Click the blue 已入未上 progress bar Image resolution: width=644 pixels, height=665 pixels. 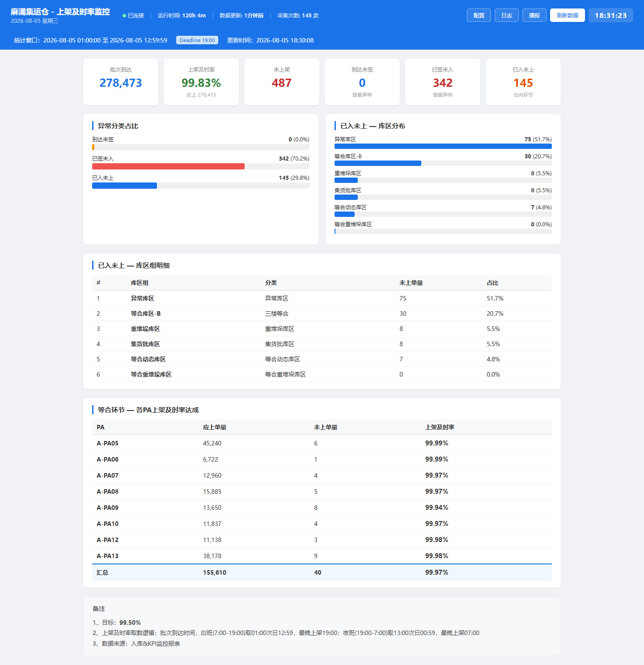pyautogui.click(x=124, y=186)
